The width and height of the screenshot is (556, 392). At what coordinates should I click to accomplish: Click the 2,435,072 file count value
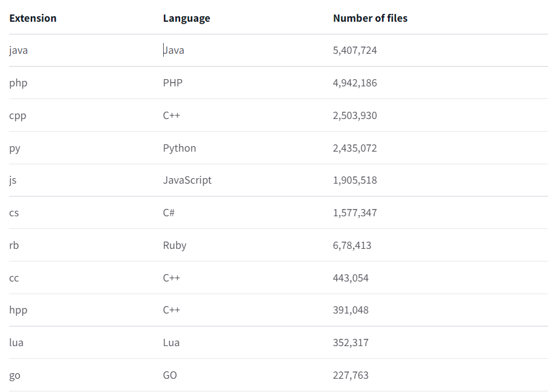[x=355, y=149]
